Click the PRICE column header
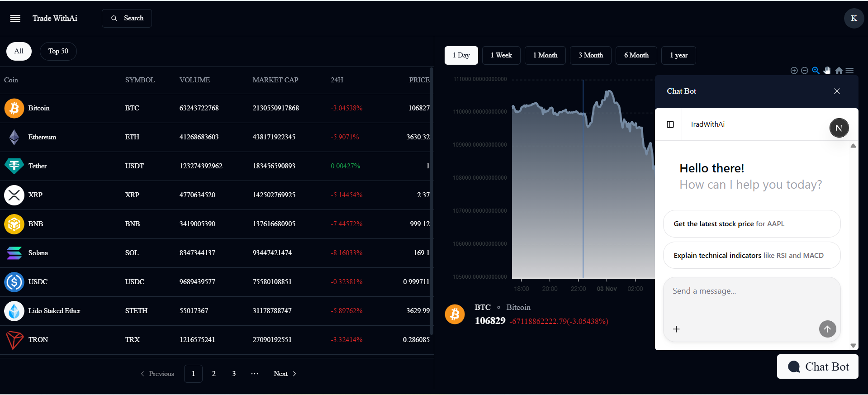Image resolution: width=868 pixels, height=395 pixels. [419, 80]
